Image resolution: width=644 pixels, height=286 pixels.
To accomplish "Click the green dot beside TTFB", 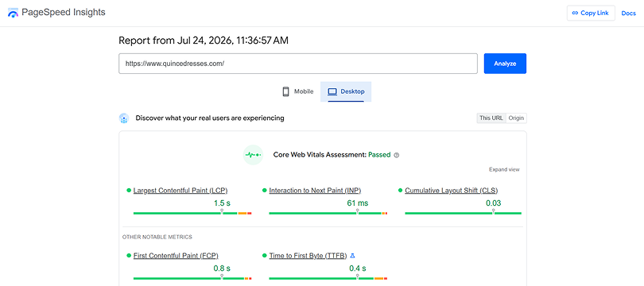I will coord(265,256).
